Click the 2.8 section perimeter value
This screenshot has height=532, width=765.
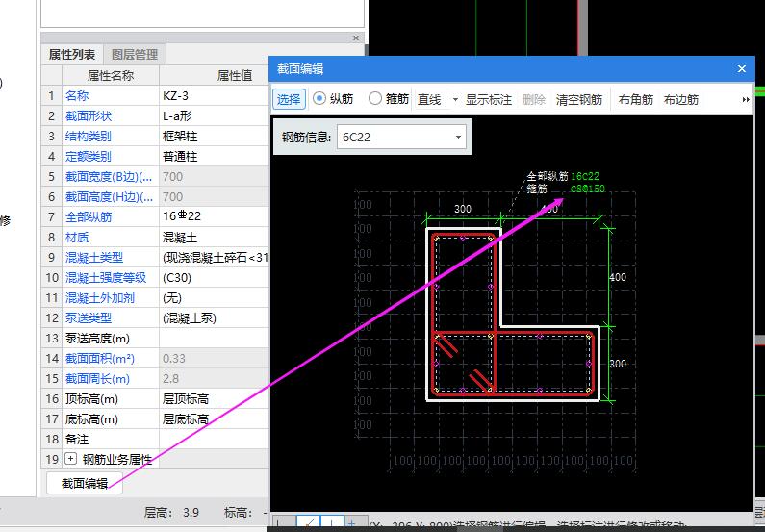(x=215, y=379)
